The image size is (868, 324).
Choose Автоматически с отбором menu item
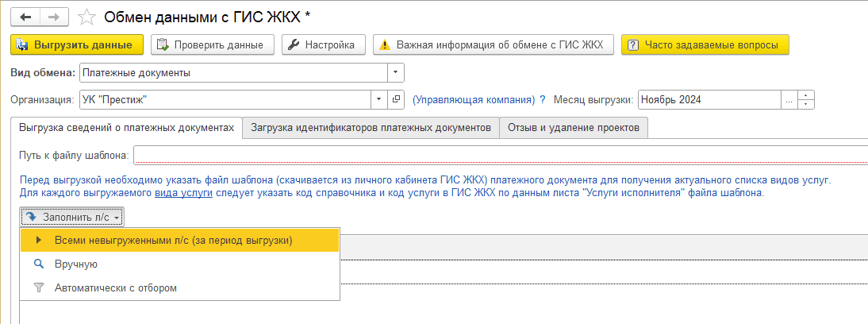click(115, 287)
